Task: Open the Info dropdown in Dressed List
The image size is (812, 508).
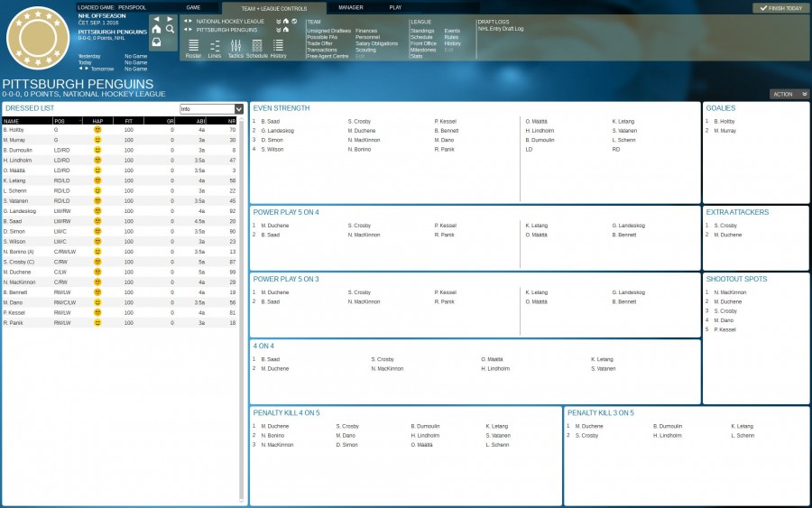Action: pos(211,109)
